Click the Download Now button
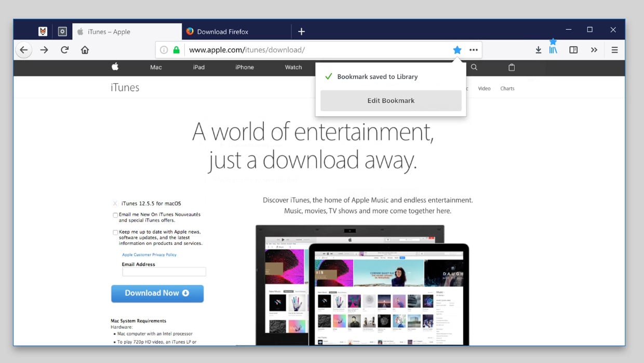This screenshot has width=644, height=363. (157, 293)
